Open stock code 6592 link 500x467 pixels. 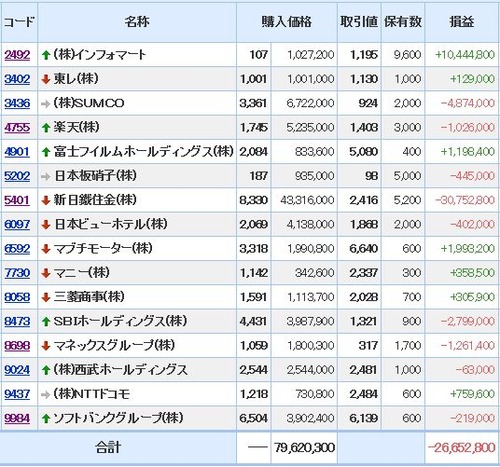[17, 249]
